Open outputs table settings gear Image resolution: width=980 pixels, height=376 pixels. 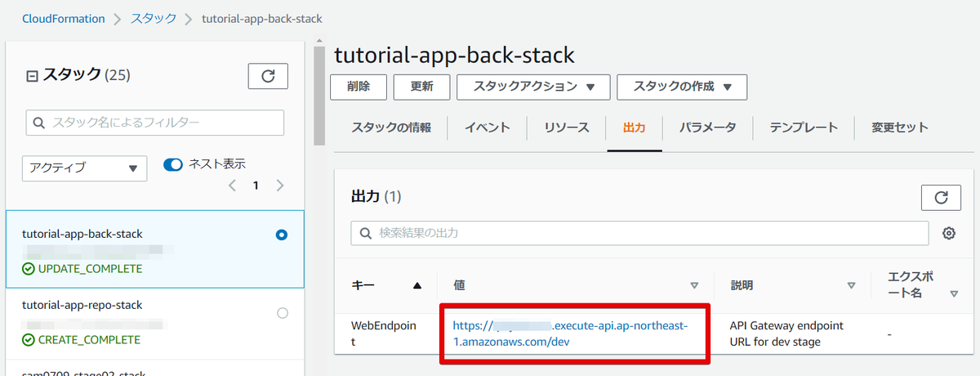tap(948, 234)
